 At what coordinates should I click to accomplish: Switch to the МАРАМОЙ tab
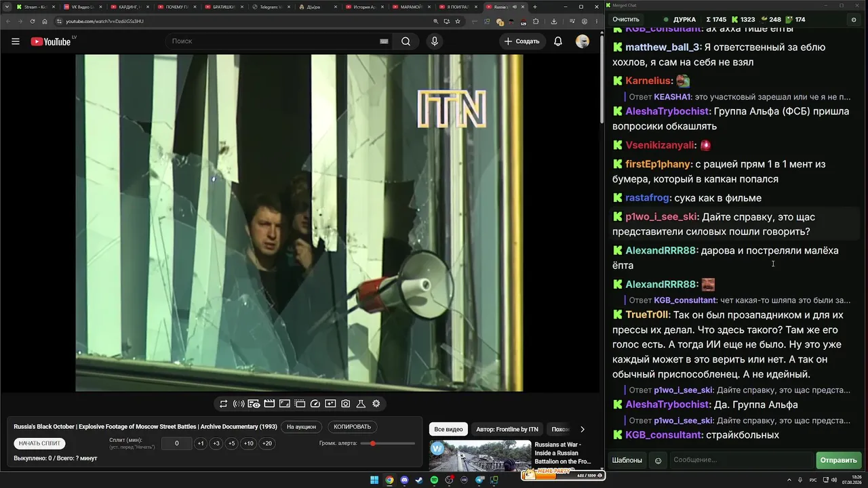pyautogui.click(x=411, y=7)
